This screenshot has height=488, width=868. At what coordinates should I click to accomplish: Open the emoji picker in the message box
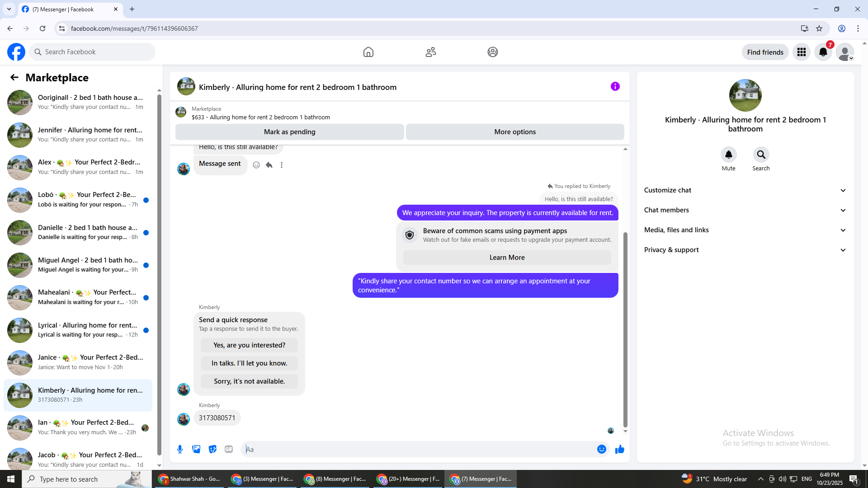[601, 449]
